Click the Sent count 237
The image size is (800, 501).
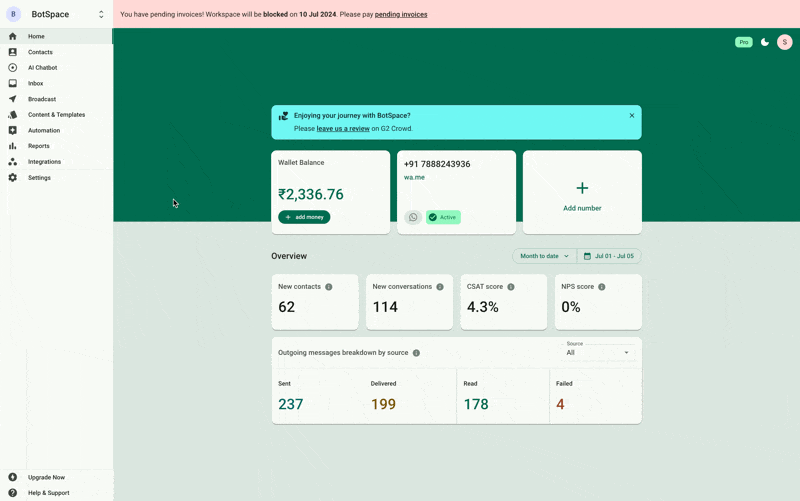[x=291, y=404]
